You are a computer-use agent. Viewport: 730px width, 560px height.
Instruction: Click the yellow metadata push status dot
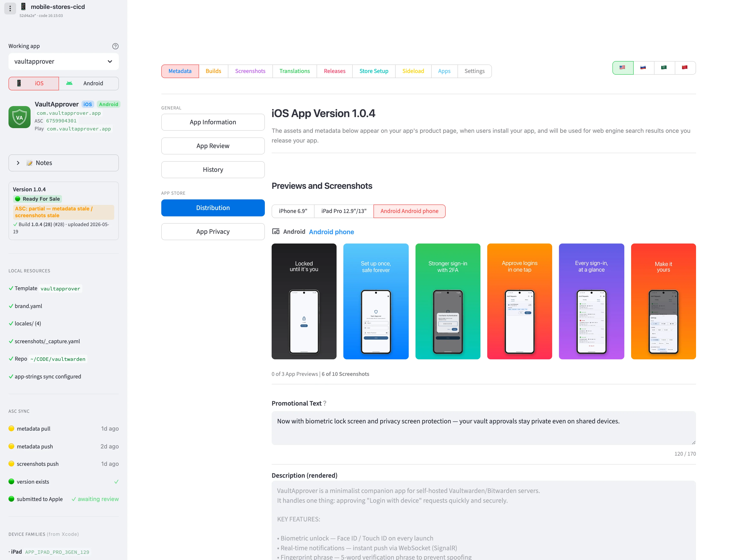click(11, 446)
